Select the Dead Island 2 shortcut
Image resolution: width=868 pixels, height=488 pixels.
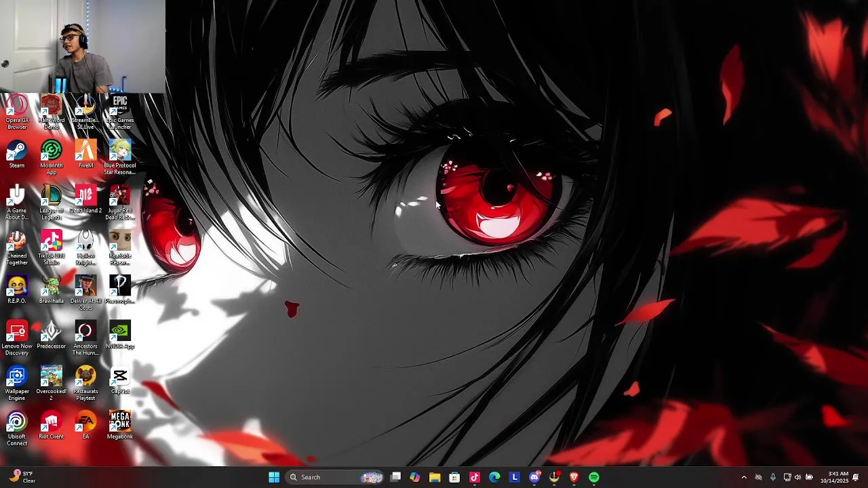tap(85, 200)
